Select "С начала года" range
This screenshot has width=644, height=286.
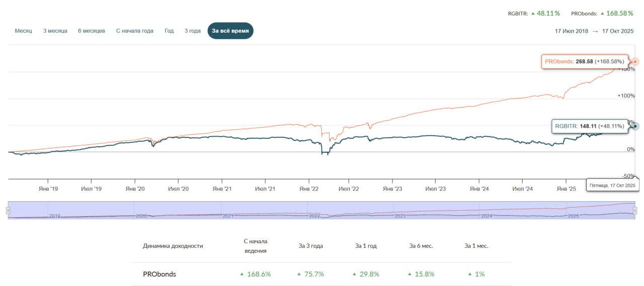pos(135,31)
